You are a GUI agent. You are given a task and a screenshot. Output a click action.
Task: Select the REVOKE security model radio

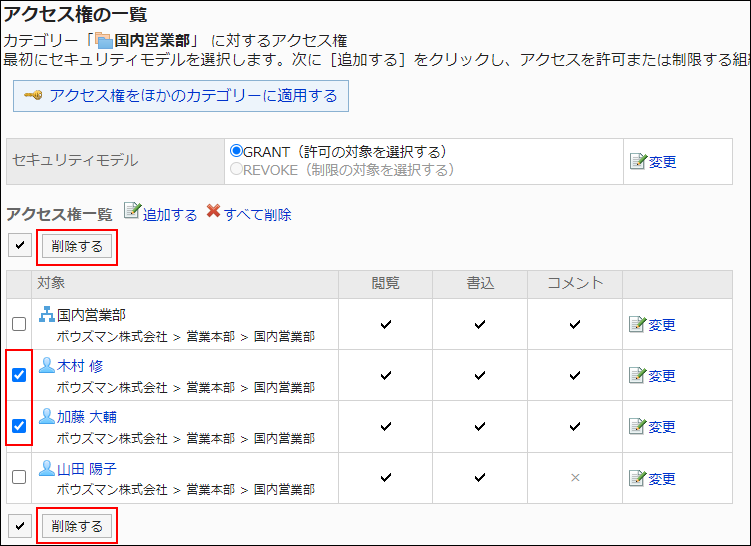pyautogui.click(x=236, y=169)
